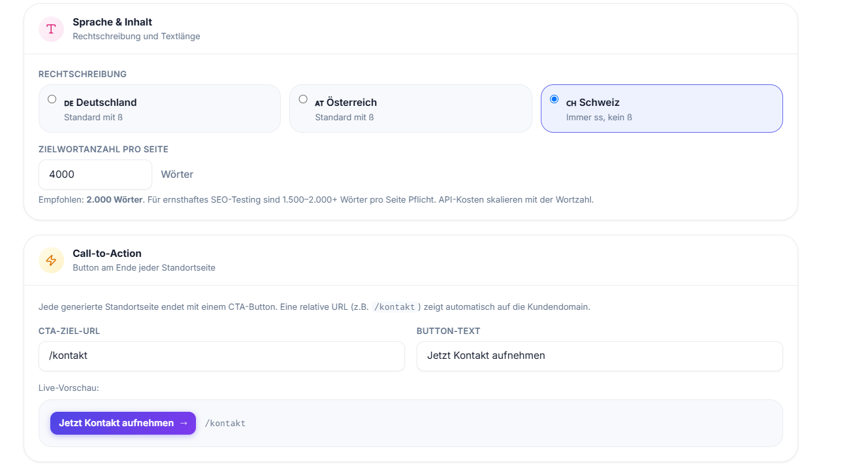Click the AT country code badge
The height and width of the screenshot is (468, 868).
(x=319, y=103)
